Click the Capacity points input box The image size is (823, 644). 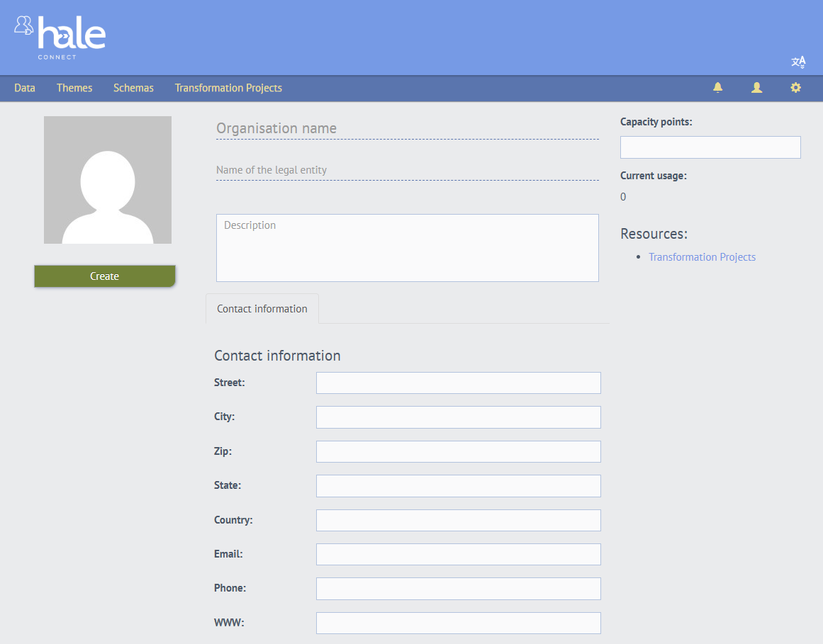710,147
